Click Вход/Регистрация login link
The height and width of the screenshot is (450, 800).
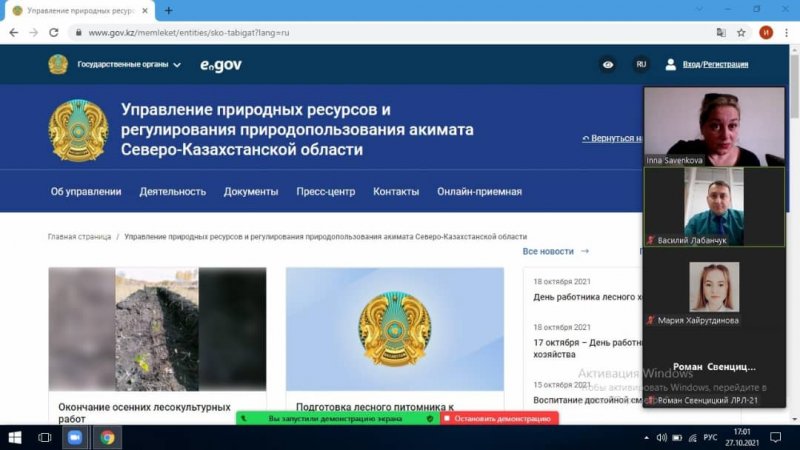pos(714,64)
